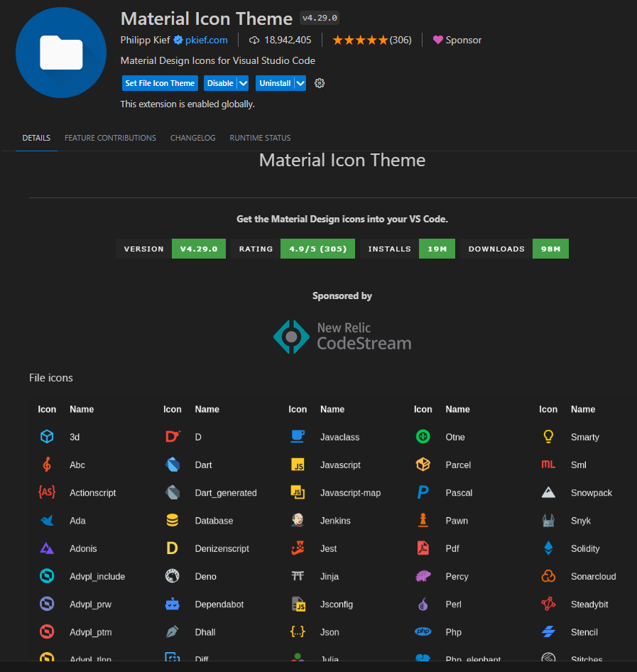Click the Snyk dog icon
The image size is (637, 672).
(x=548, y=520)
